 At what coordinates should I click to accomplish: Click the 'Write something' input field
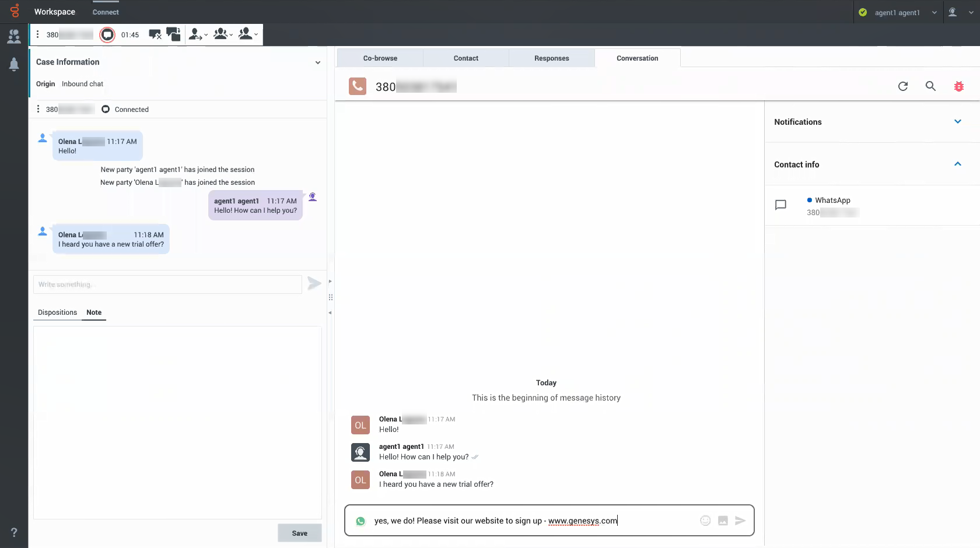click(x=167, y=284)
